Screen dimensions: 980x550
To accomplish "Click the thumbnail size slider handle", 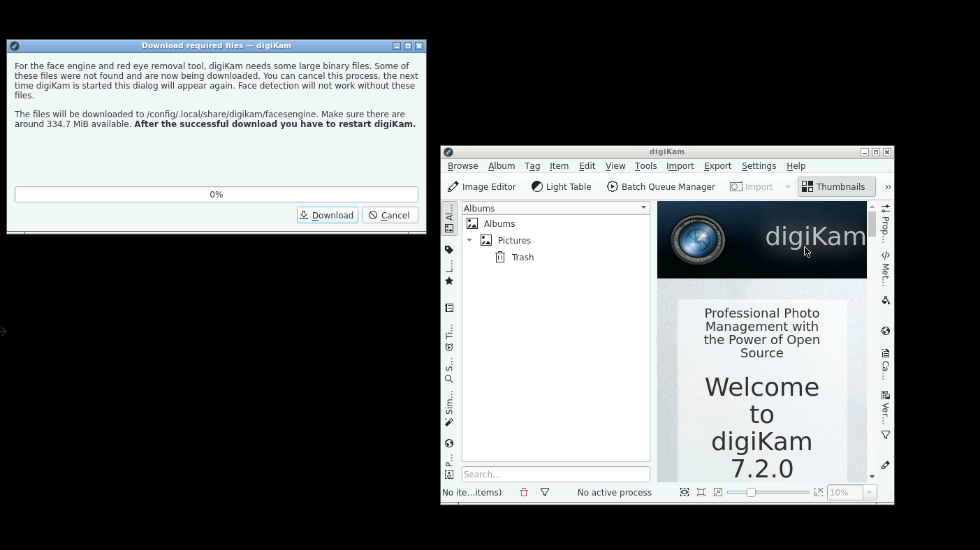I will point(751,492).
